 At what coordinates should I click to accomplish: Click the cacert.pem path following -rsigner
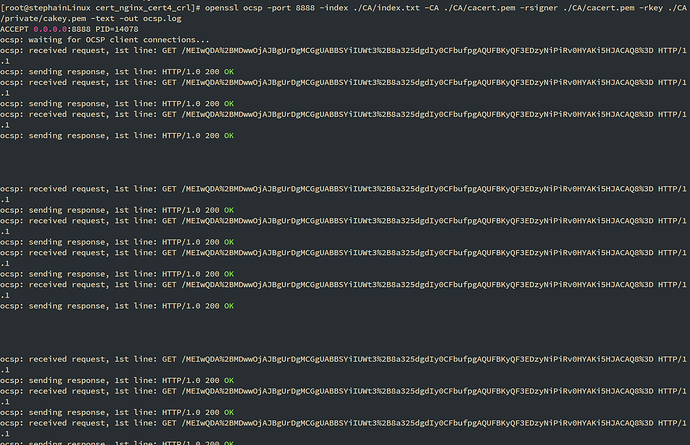[x=612, y=7]
